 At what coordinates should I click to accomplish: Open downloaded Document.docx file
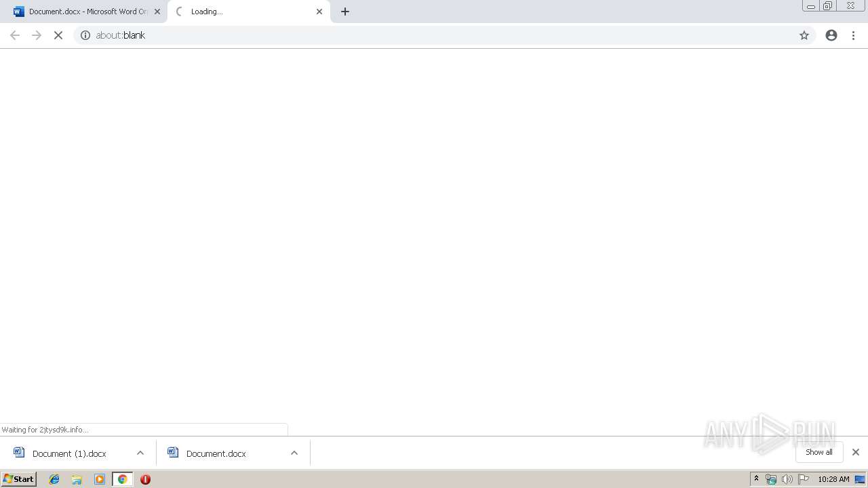pos(216,453)
